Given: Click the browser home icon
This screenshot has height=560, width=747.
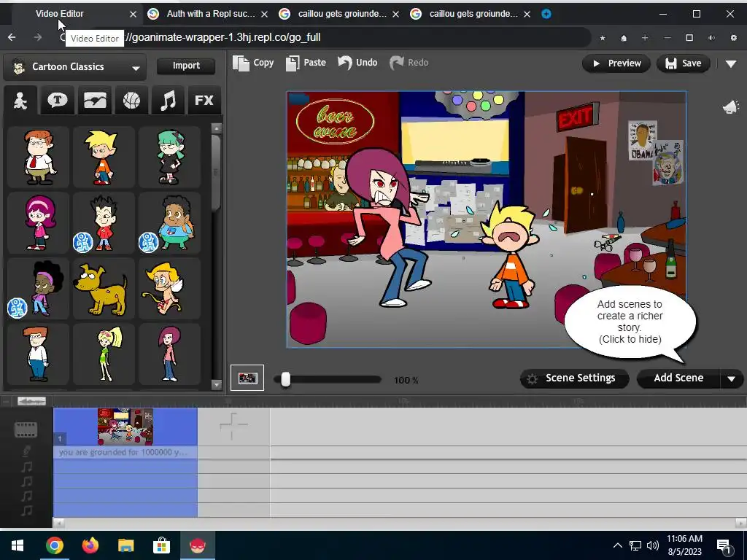Looking at the screenshot, I should point(624,38).
